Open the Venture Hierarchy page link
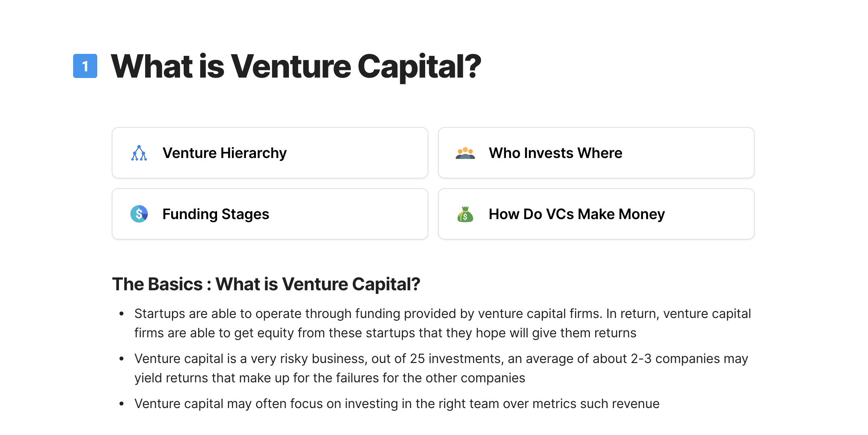 point(270,153)
